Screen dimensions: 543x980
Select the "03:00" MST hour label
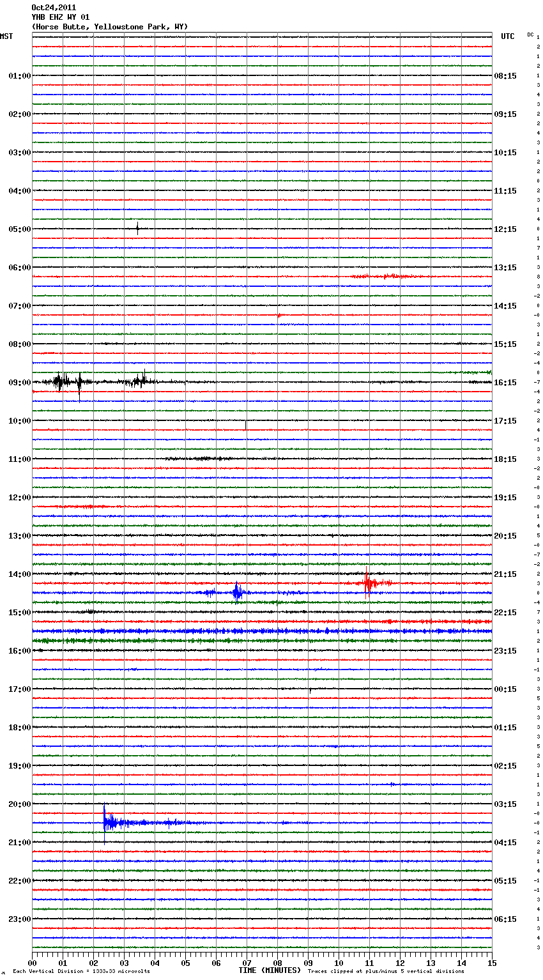click(x=20, y=153)
